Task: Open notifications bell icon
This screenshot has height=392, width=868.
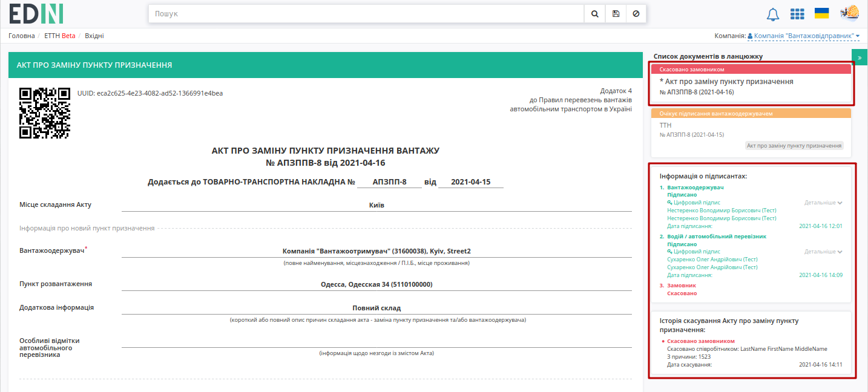Action: pos(773,14)
